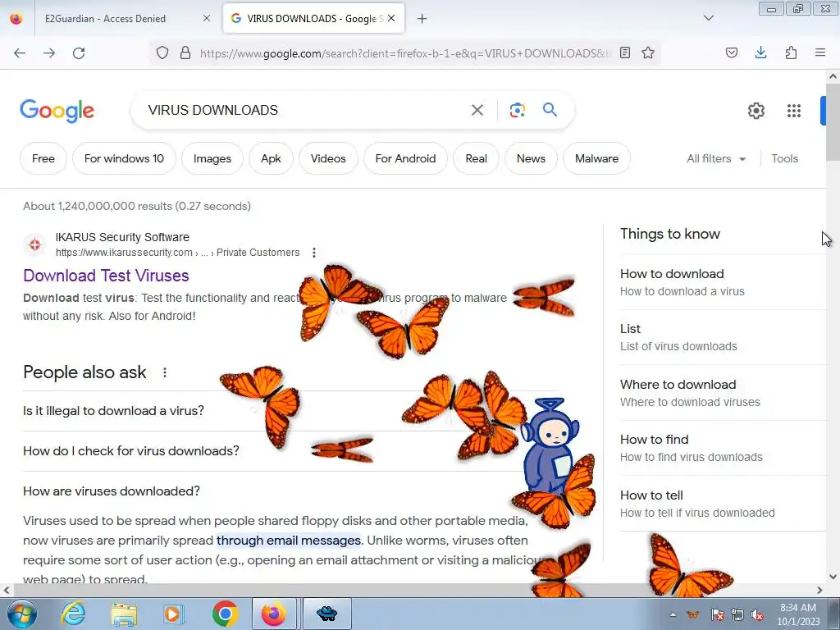Open Google quick settings gear
The width and height of the screenshot is (840, 630).
pyautogui.click(x=756, y=111)
